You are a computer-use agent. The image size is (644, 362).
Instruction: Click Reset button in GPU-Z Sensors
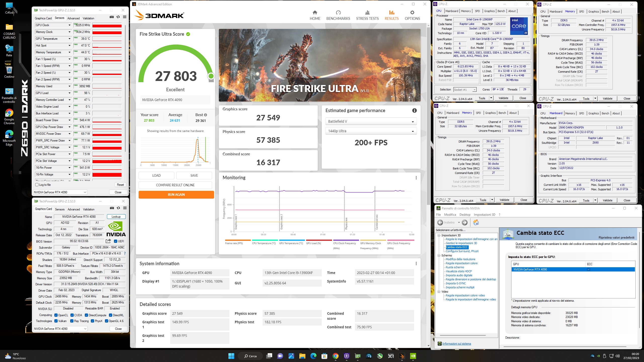click(x=120, y=185)
